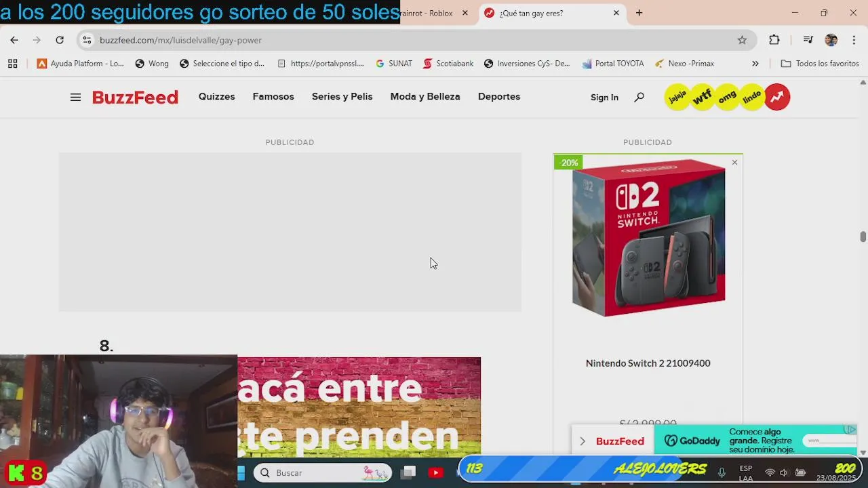Viewport: 868px width, 488px height.
Task: Open the Famosos section
Action: tap(273, 96)
